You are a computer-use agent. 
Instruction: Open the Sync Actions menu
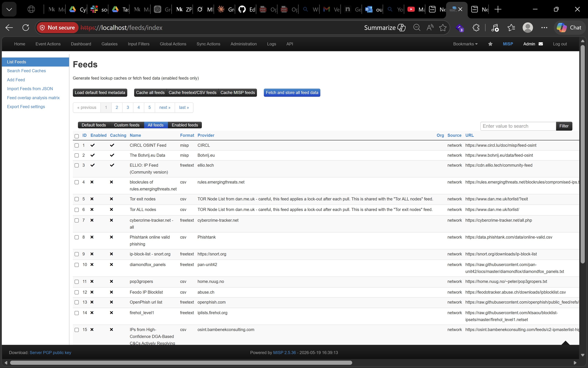208,44
